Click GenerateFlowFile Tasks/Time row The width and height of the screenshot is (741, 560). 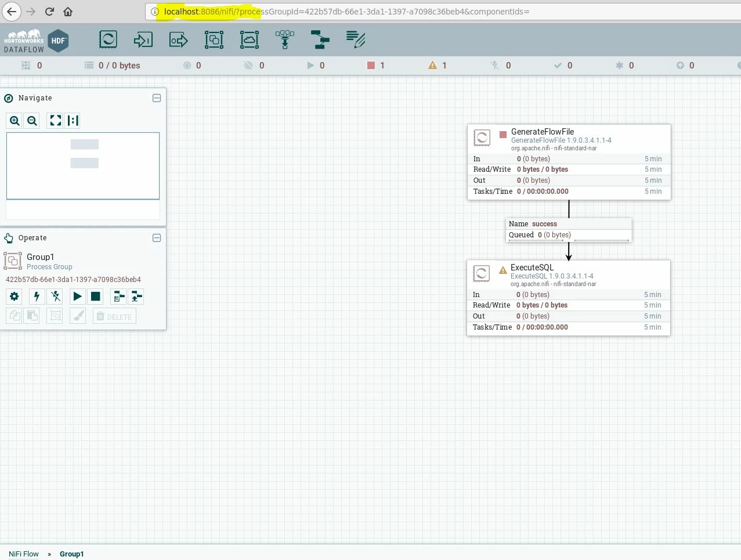point(569,192)
